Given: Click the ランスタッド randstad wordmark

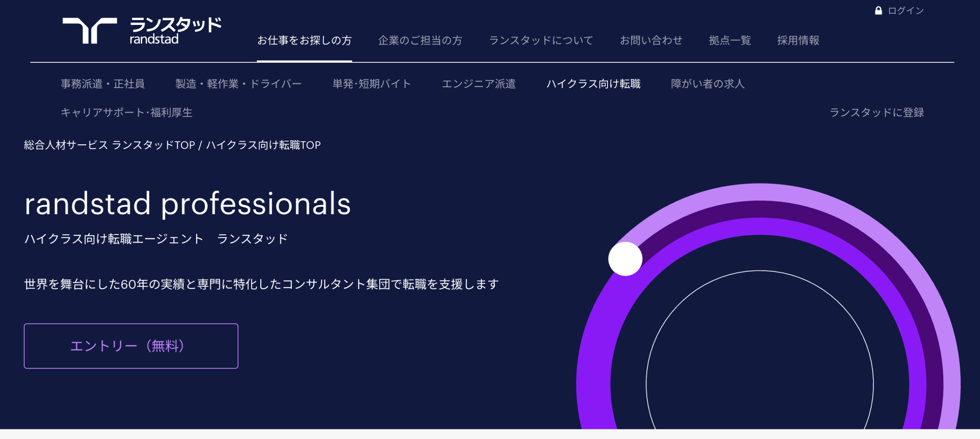Looking at the screenshot, I should pyautogui.click(x=175, y=31).
